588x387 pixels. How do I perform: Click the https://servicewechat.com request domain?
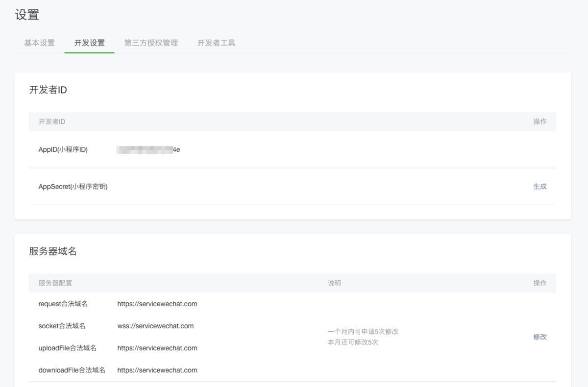click(157, 304)
